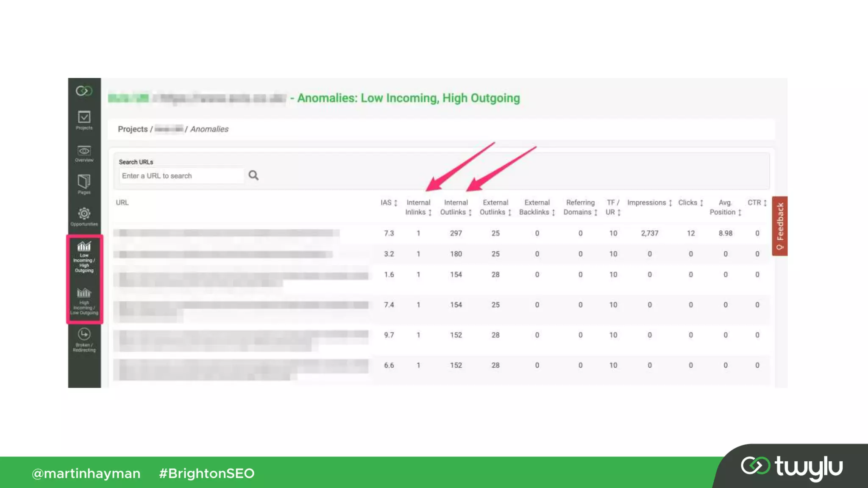The height and width of the screenshot is (488, 868).
Task: Sort by External Outlinks column
Action: tap(495, 207)
